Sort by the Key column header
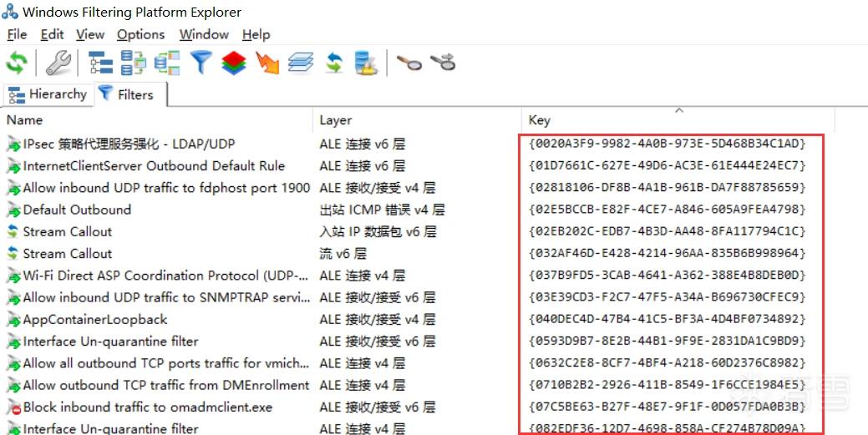Image resolution: width=868 pixels, height=435 pixels. tap(678, 120)
